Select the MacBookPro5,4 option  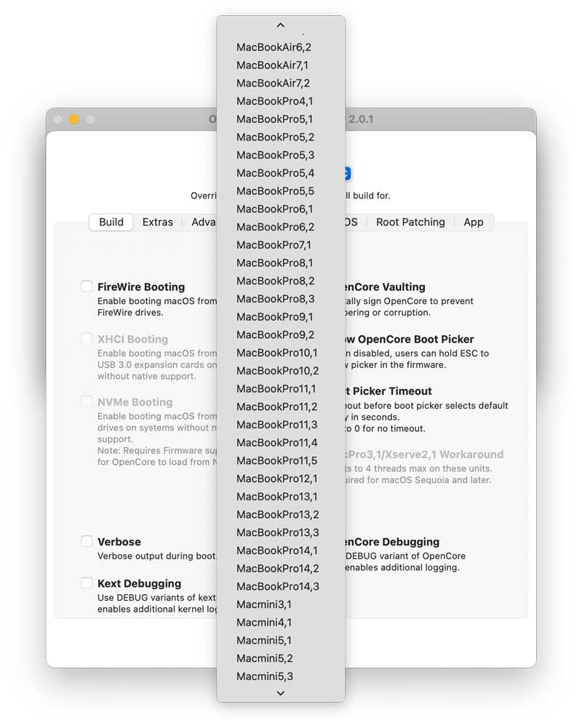coord(281,173)
